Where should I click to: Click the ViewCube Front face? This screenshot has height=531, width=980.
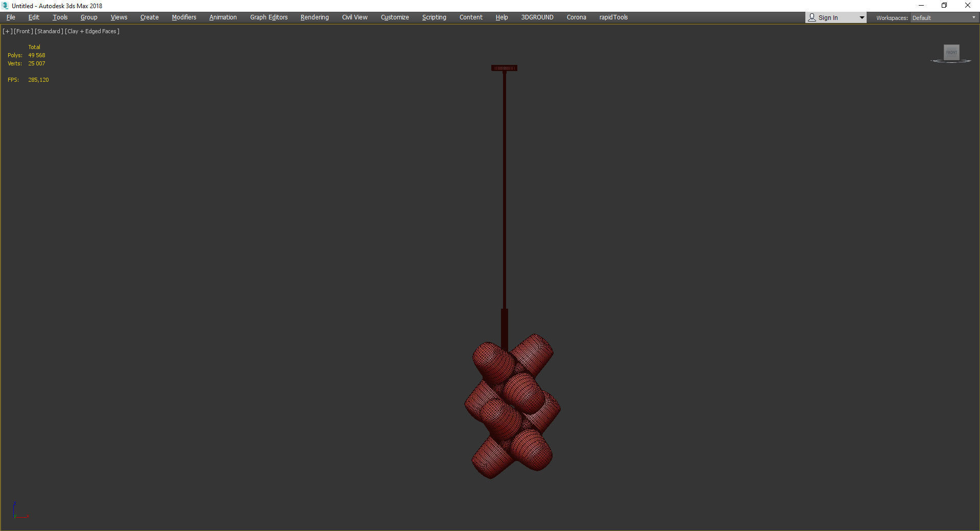click(x=951, y=52)
